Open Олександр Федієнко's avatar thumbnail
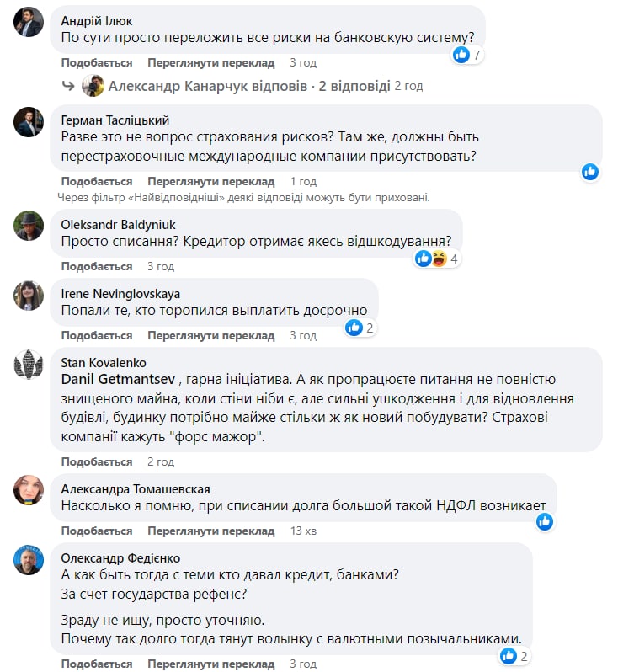634x672 pixels. [29, 558]
